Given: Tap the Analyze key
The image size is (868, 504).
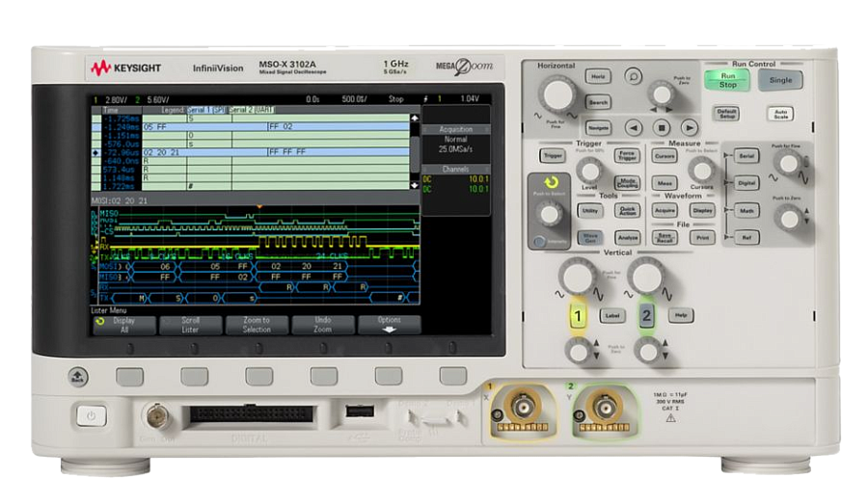Looking at the screenshot, I should point(627,237).
